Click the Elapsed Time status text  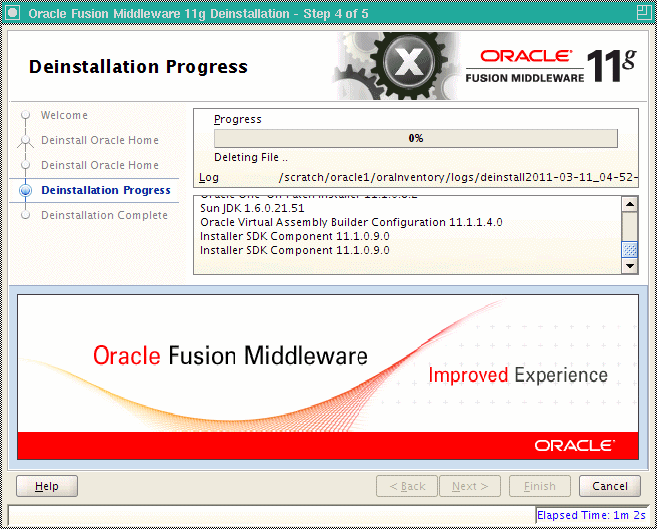coord(591,515)
